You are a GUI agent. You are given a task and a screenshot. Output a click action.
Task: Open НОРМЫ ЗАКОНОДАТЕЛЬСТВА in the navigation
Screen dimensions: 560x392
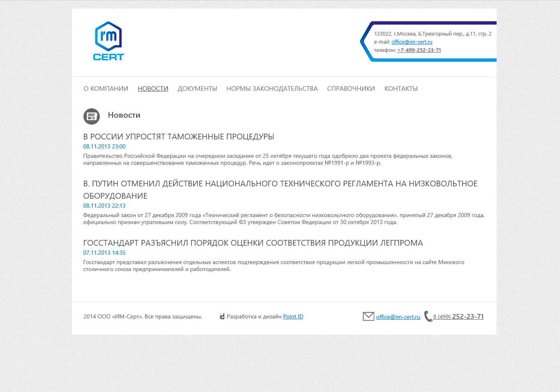pyautogui.click(x=272, y=89)
